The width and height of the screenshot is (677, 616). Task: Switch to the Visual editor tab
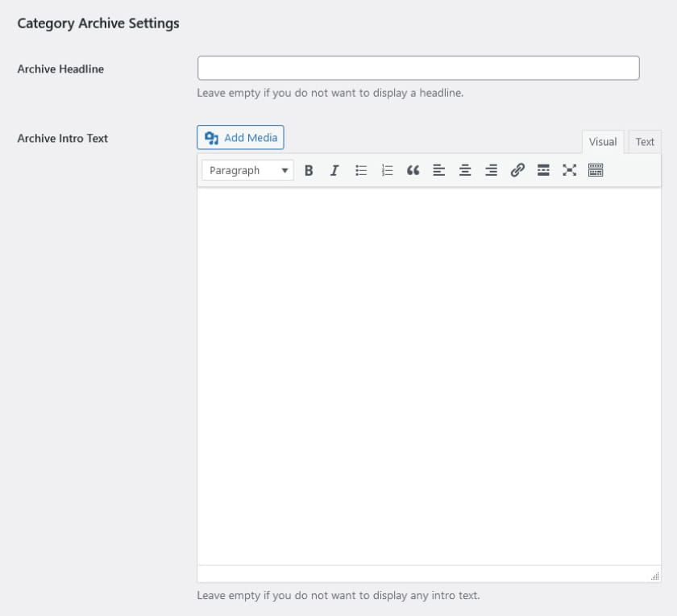click(x=602, y=142)
